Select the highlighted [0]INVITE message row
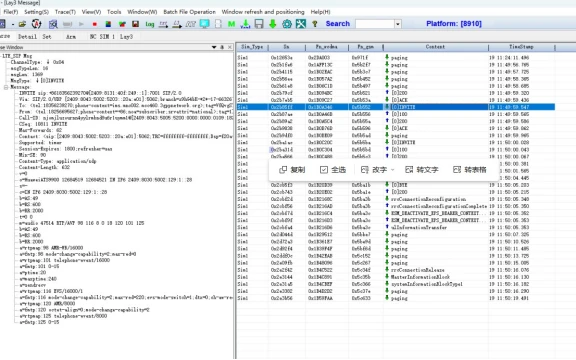Screen dimensions: 576x360 click(x=396, y=107)
